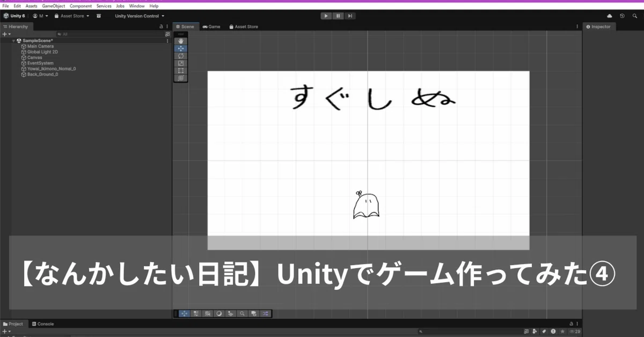Screen dimensions: 644x337
Task: Switch to the Console tab
Action: point(43,324)
